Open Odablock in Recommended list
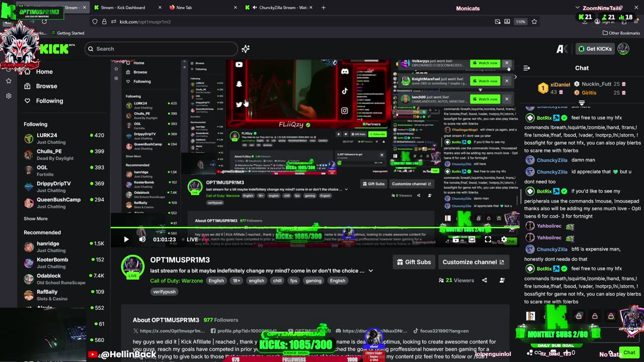Screen dimensions: 644x362 coord(64,279)
